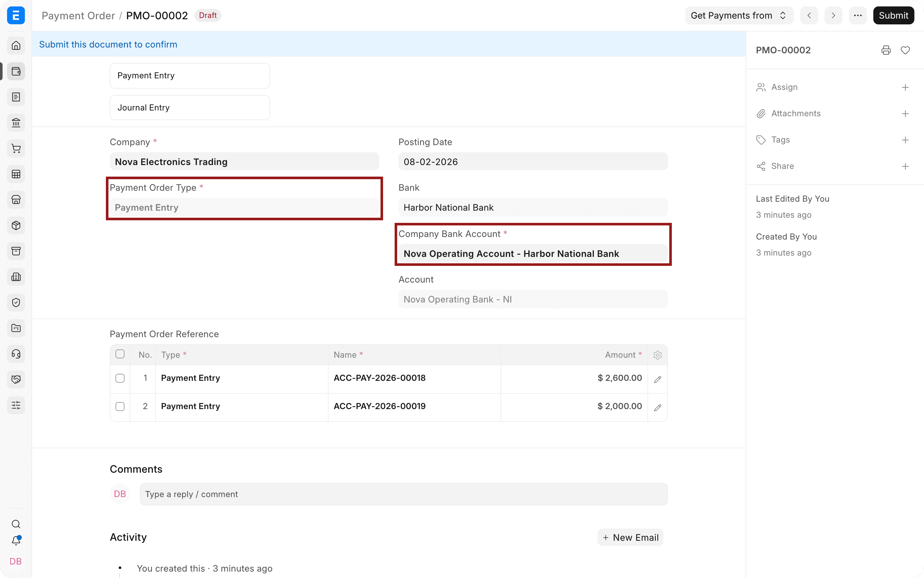The width and height of the screenshot is (924, 578).
Task: Add an attachment with plus button
Action: click(905, 114)
